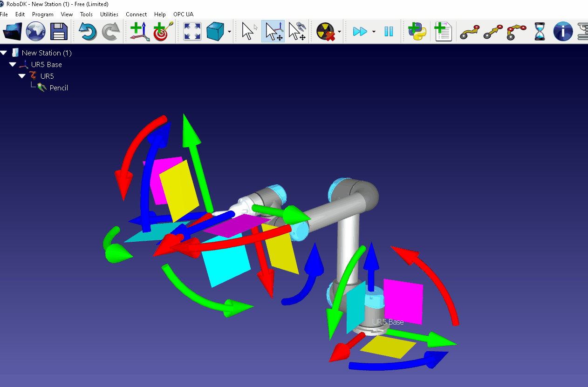588x387 pixels.
Task: Open the OPC UA menu
Action: tap(183, 14)
